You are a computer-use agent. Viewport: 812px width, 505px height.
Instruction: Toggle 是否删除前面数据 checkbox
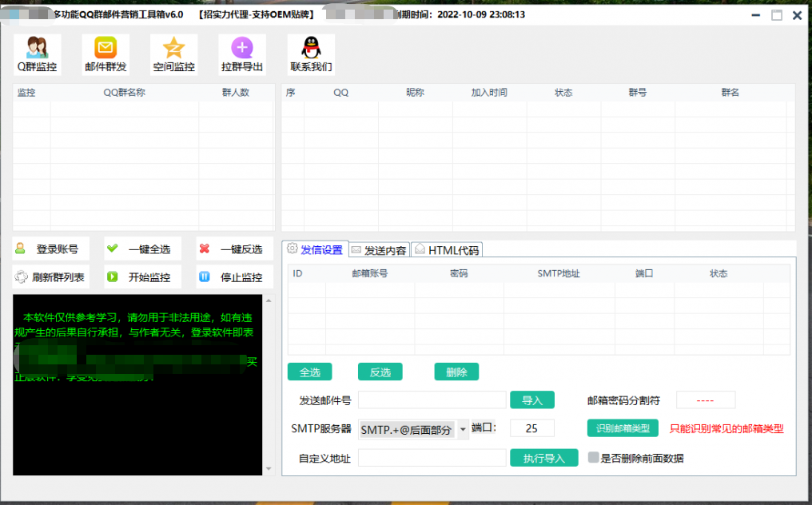(x=594, y=457)
